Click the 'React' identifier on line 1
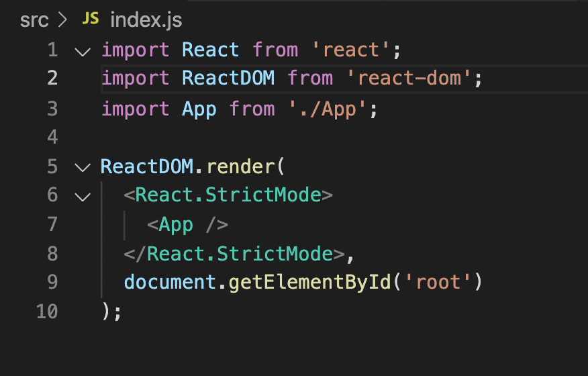 click(x=210, y=50)
